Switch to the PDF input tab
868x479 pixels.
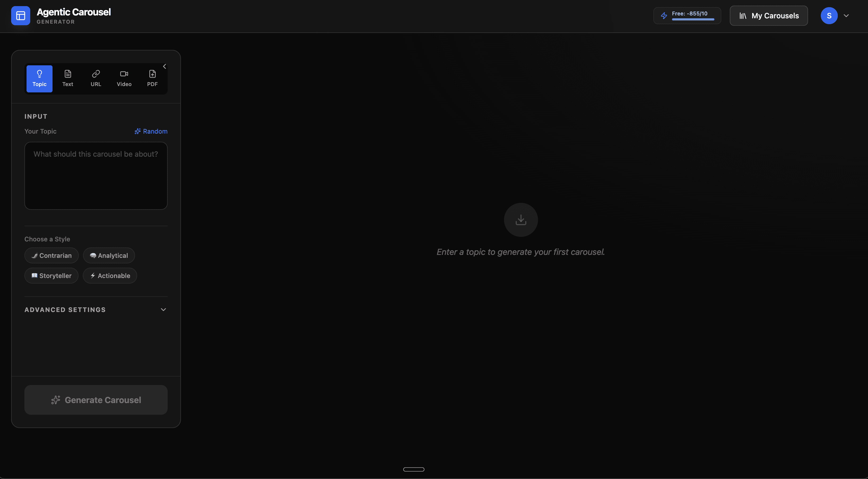point(152,79)
